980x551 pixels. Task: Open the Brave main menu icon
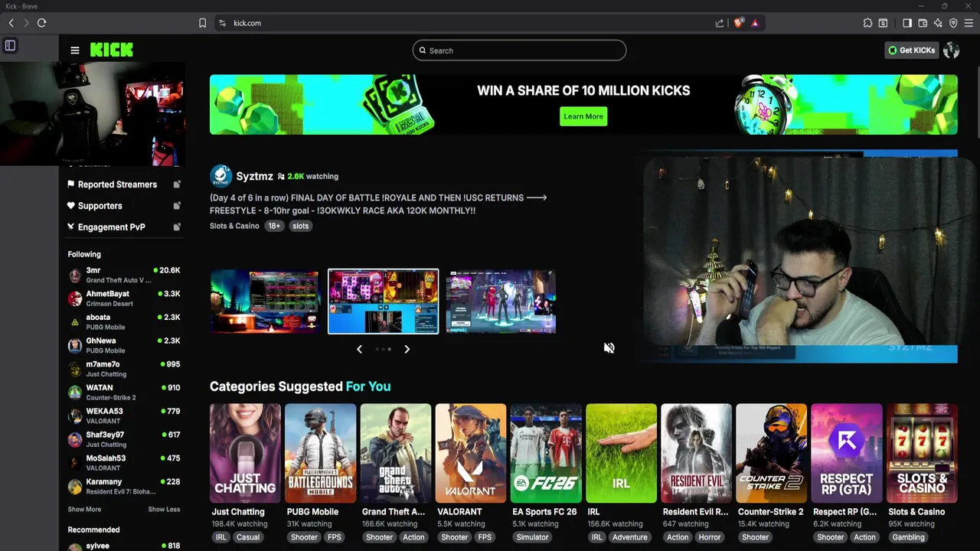point(969,23)
